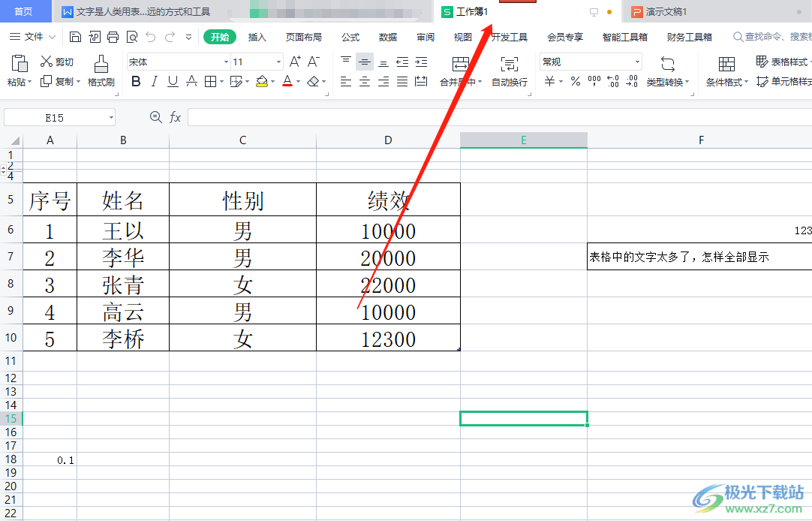This screenshot has width=812, height=521.
Task: Click the Merge and Center icon
Action: coord(460,64)
